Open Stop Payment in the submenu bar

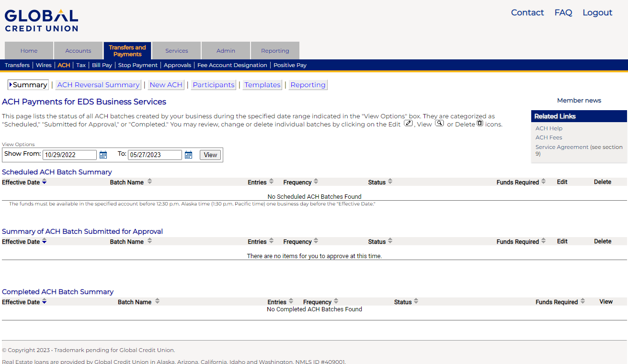click(x=138, y=65)
